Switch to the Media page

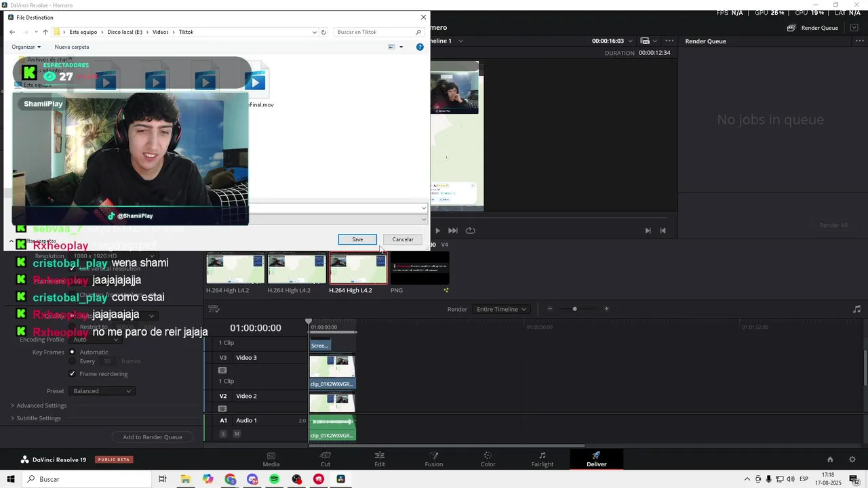pos(271,459)
